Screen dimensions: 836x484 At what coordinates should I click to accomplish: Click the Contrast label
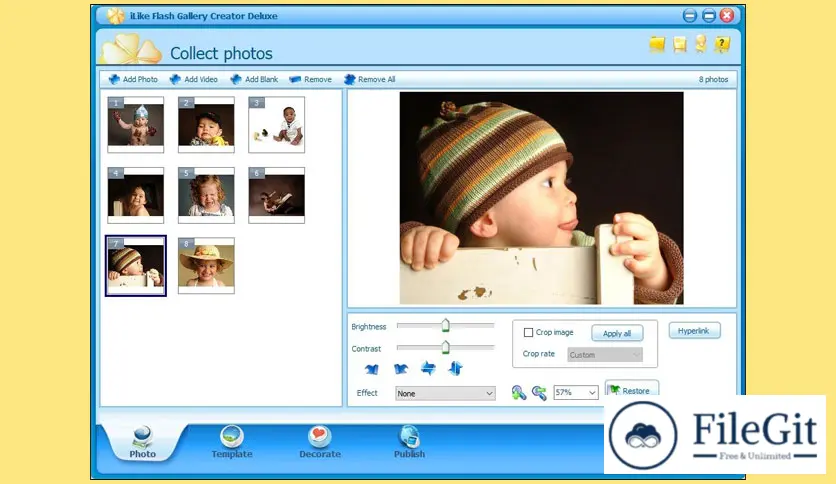(x=366, y=349)
